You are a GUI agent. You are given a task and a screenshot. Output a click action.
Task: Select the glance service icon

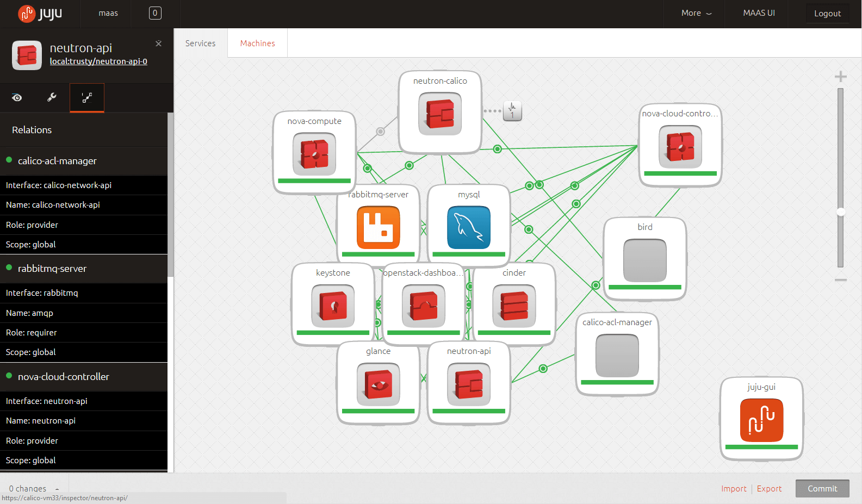tap(379, 384)
